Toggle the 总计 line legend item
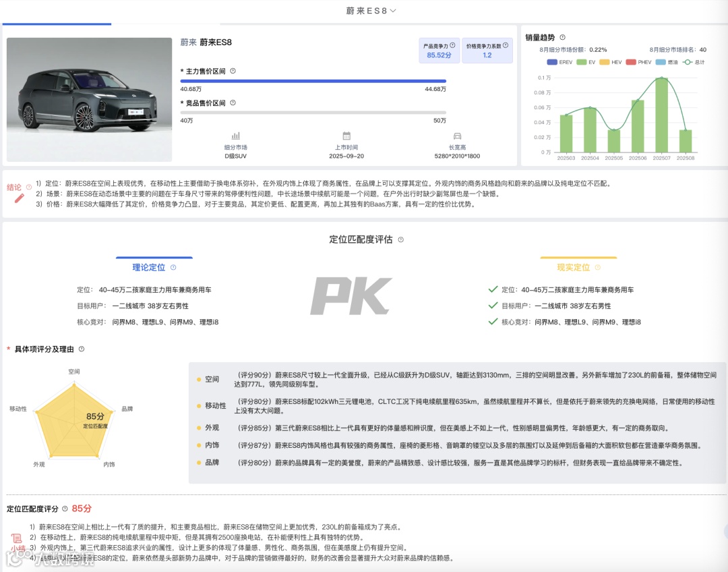 694,62
